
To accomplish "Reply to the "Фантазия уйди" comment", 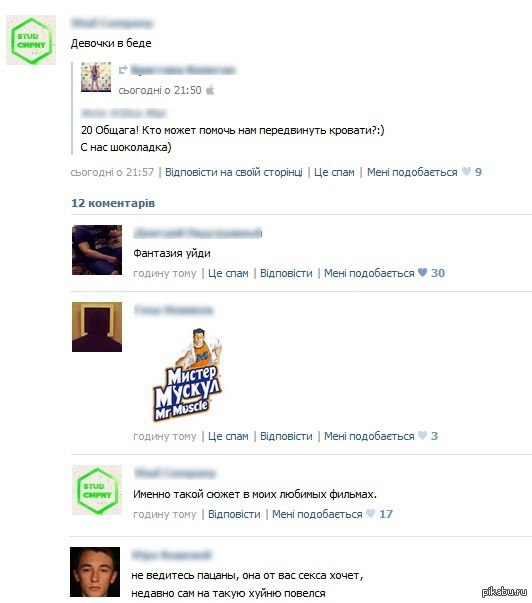I will pos(286,273).
